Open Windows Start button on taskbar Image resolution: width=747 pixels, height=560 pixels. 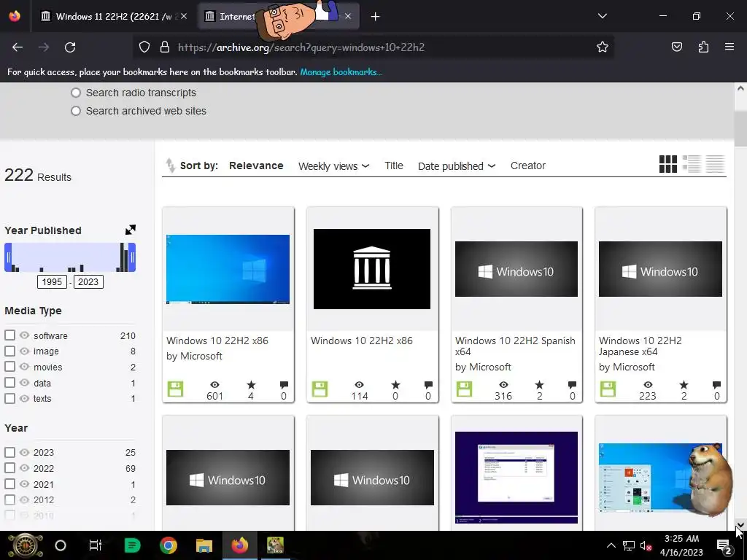26,545
